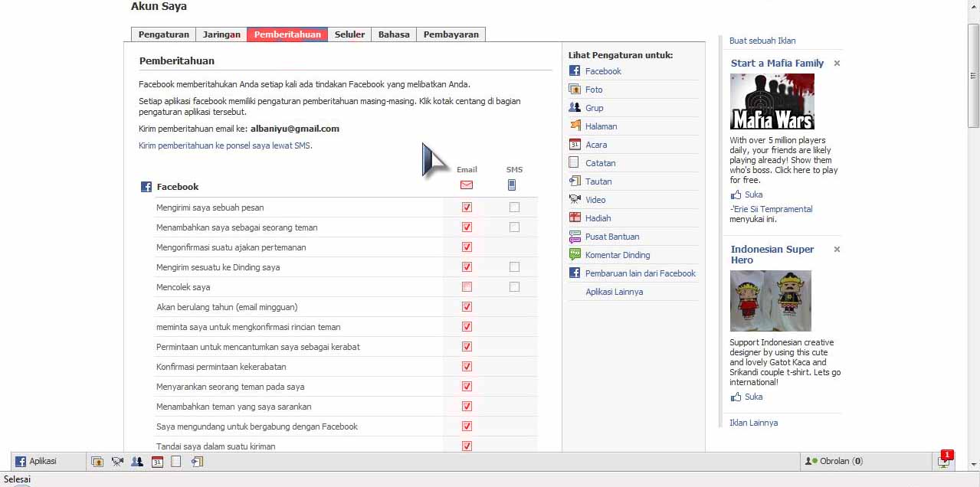Click the Email envelope column icon
The height and width of the screenshot is (487, 980).
(x=467, y=185)
